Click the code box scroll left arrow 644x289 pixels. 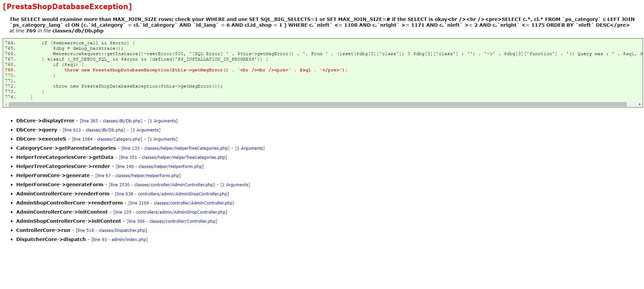[x=6, y=104]
